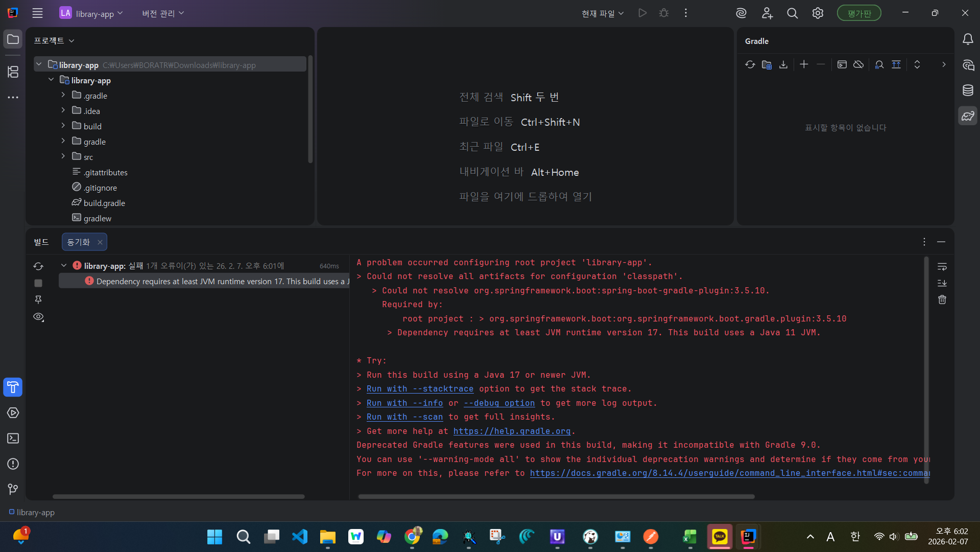Select the 동기화 tab
Viewport: 980px width, 552px height.
[79, 242]
